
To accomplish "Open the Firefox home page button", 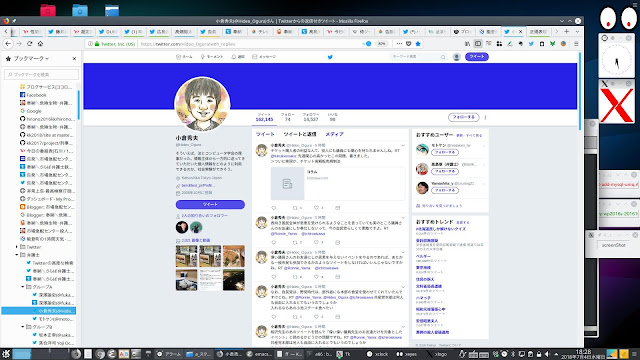I will (x=40, y=43).
